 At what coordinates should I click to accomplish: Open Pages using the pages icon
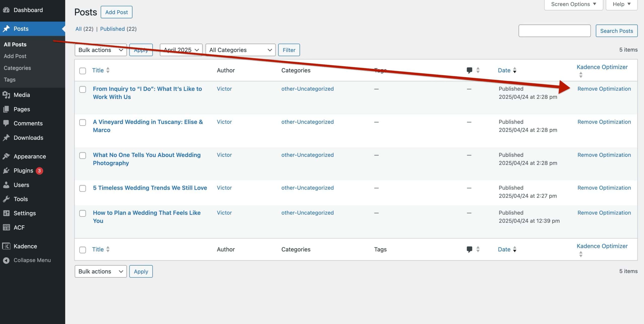7,109
